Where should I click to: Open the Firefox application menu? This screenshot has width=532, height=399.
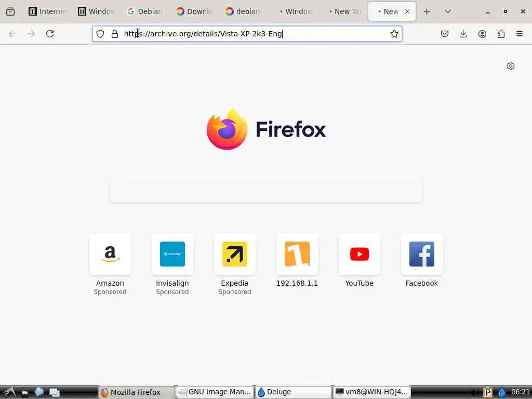520,34
